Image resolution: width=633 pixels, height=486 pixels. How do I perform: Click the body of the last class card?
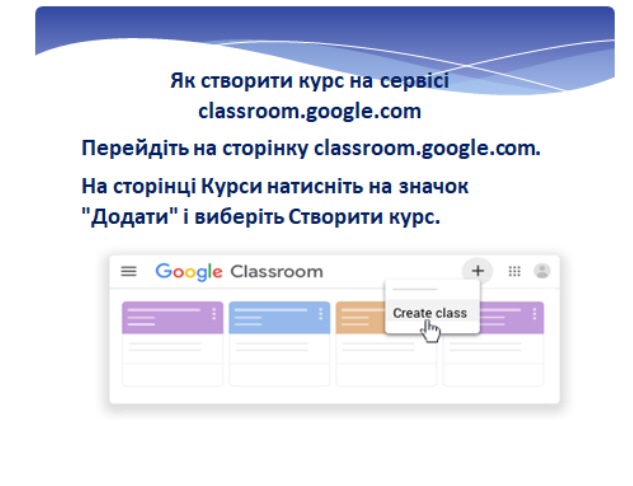coord(493,358)
